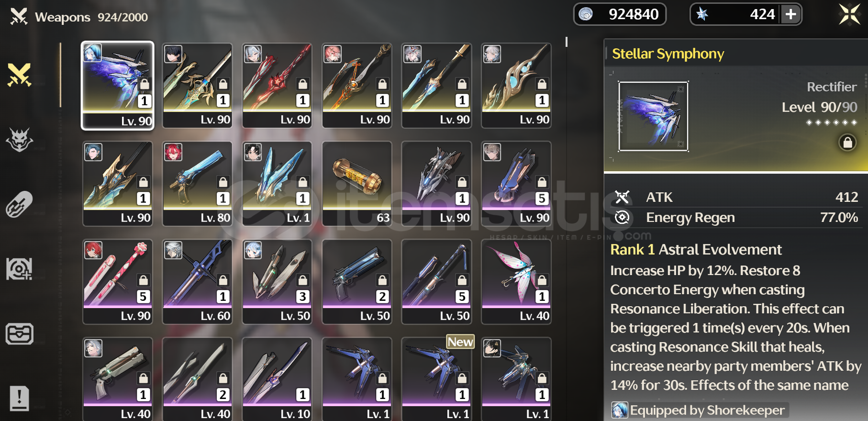Click the Stellar Symphony preview image

pyautogui.click(x=653, y=116)
